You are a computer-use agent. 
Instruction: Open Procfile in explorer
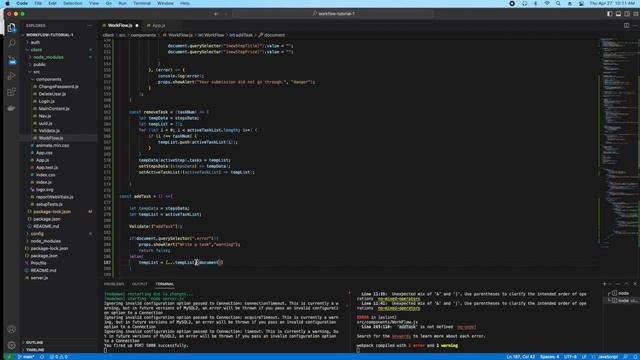coord(38,263)
